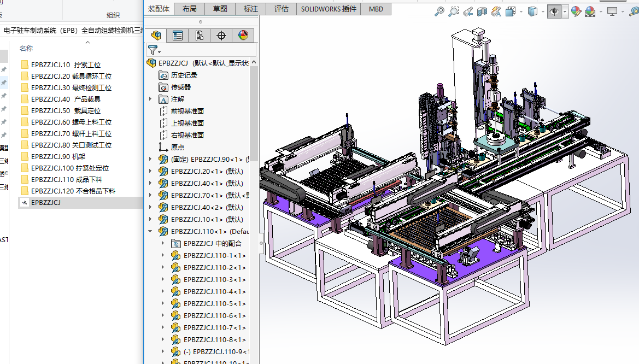Open the feature tree filter dropdown
This screenshot has height=364, width=639.
point(155,50)
